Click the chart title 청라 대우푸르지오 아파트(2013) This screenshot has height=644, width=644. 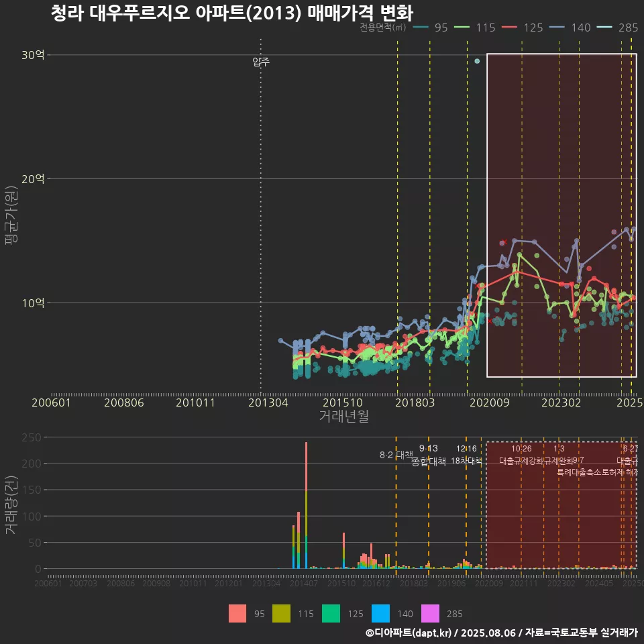click(x=176, y=13)
